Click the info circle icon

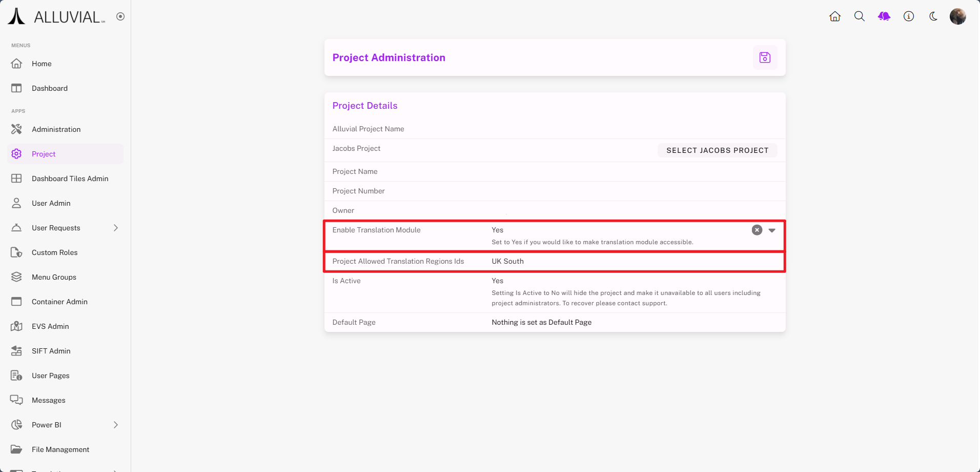pos(909,16)
